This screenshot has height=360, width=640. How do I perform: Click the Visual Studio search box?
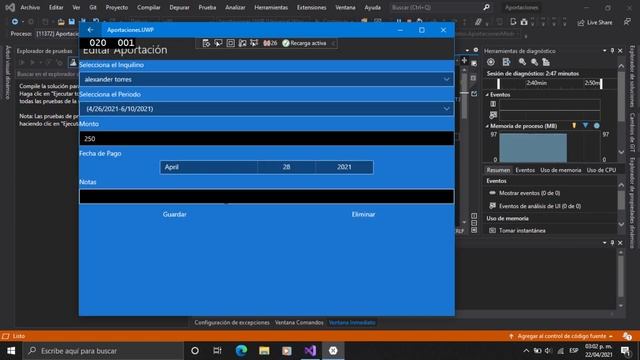click(x=440, y=7)
